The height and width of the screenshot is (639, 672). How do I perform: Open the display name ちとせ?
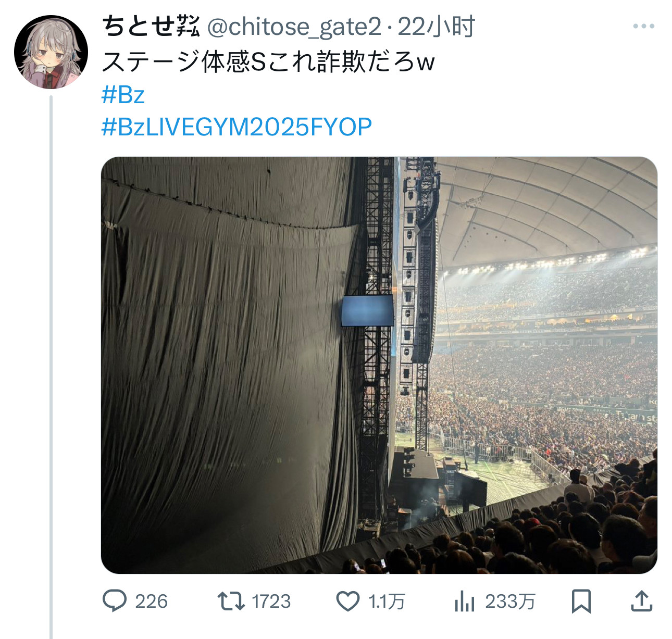151,26
